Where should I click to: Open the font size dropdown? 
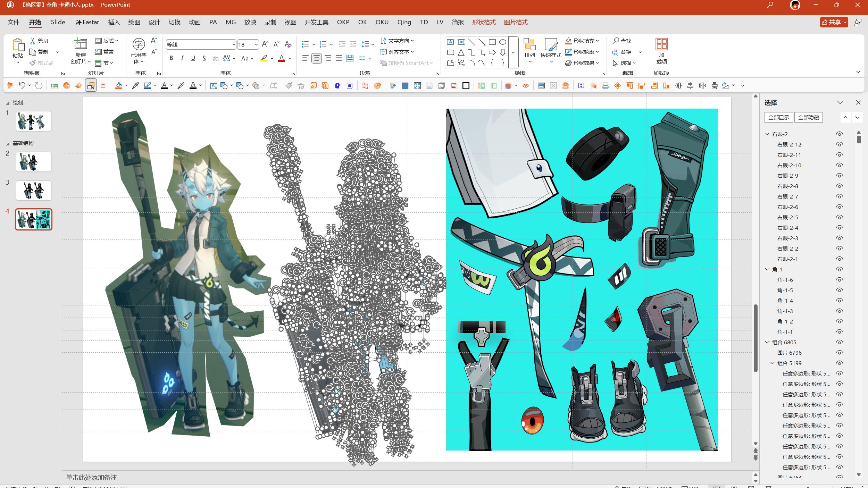point(256,44)
